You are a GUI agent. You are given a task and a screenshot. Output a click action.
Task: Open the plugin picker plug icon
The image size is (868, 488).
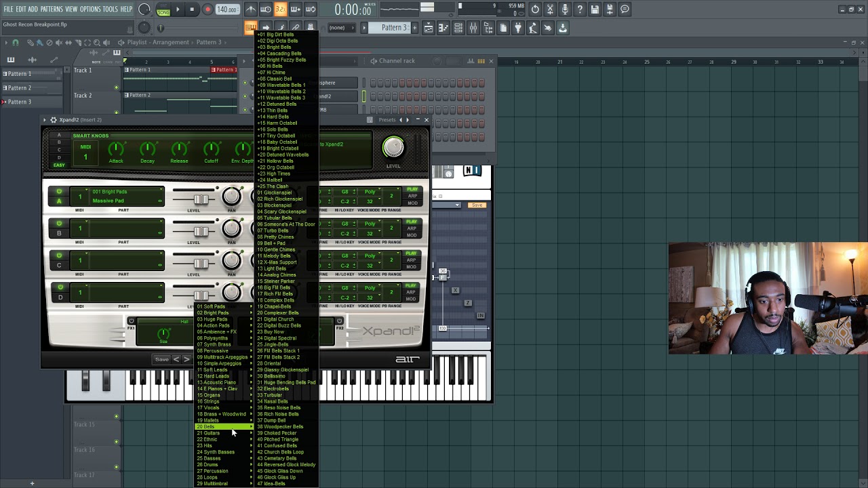[x=518, y=28]
